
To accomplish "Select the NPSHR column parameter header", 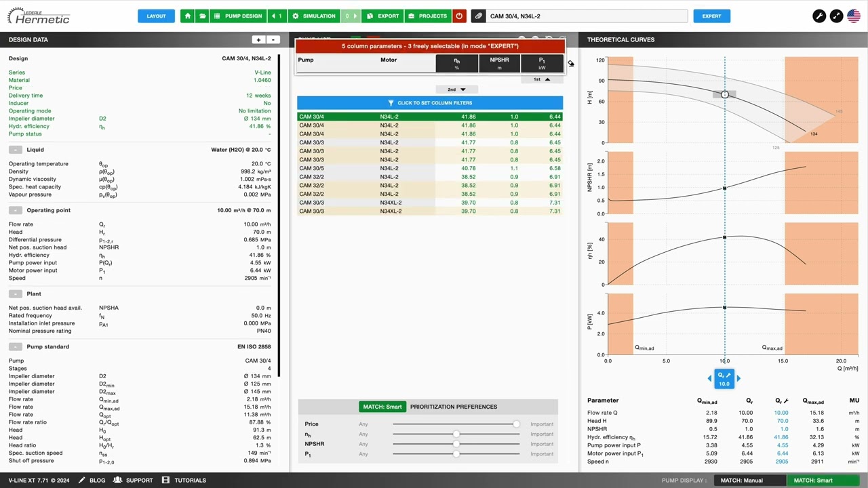I will (499, 63).
